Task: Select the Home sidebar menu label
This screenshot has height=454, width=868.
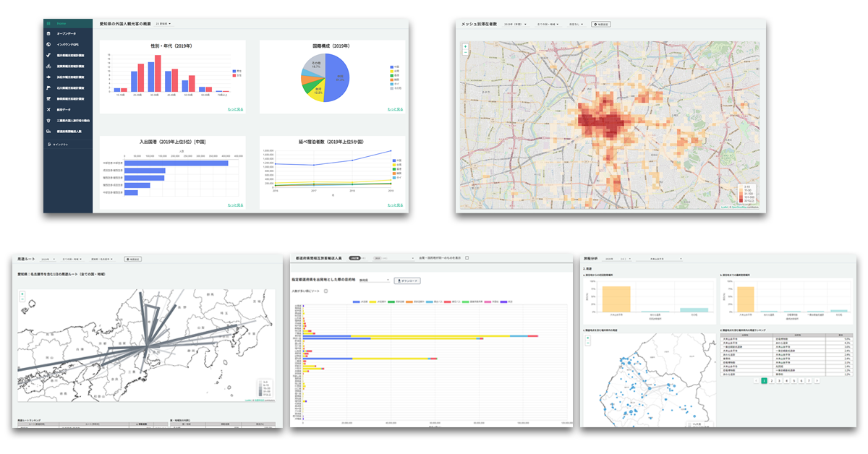Action: pyautogui.click(x=61, y=24)
